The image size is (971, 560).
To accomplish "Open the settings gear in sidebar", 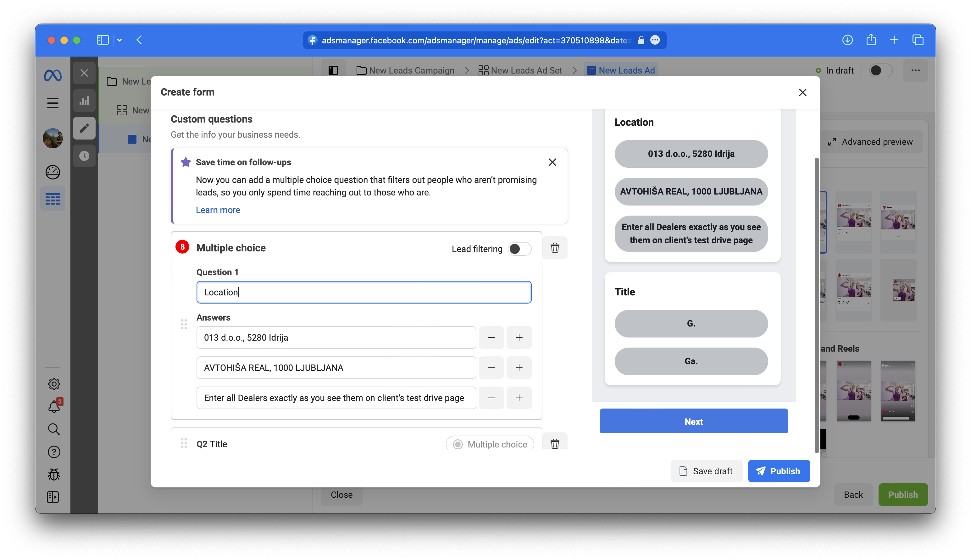I will coord(54,384).
